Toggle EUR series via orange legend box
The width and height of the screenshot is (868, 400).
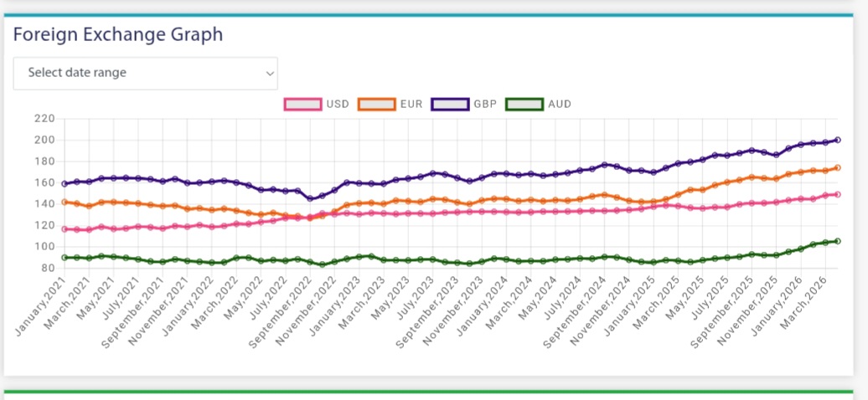pyautogui.click(x=376, y=105)
